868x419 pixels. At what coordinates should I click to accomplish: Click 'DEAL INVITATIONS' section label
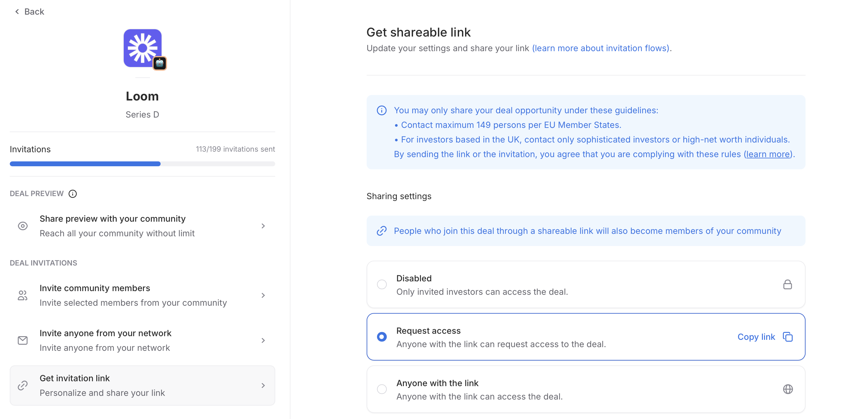coord(43,263)
